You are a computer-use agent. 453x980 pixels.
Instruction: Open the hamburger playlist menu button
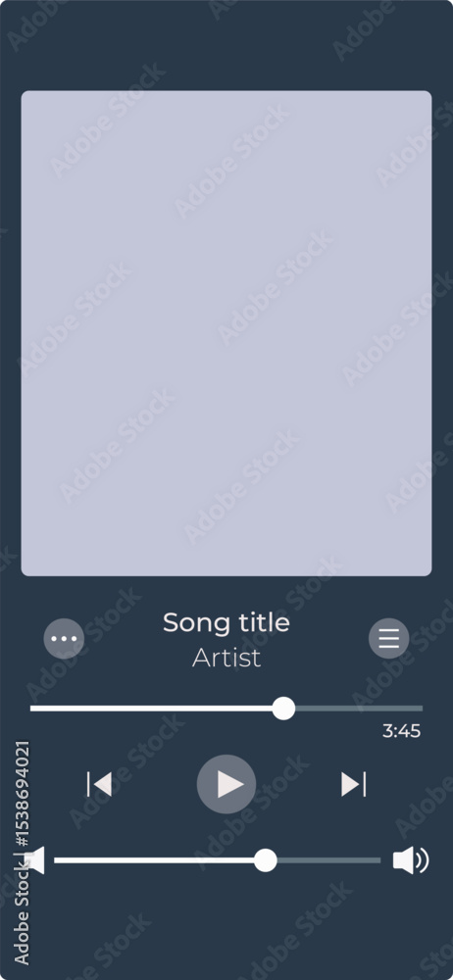[388, 639]
